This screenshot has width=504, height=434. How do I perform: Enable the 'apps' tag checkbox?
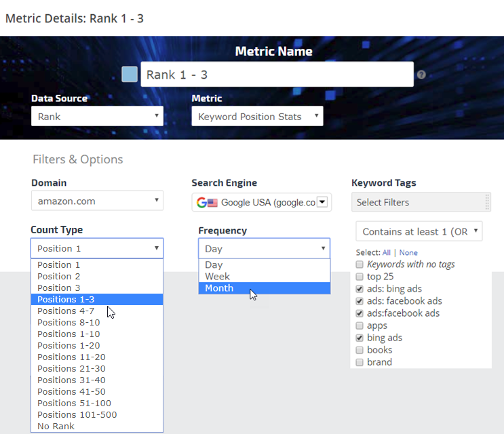[360, 325]
